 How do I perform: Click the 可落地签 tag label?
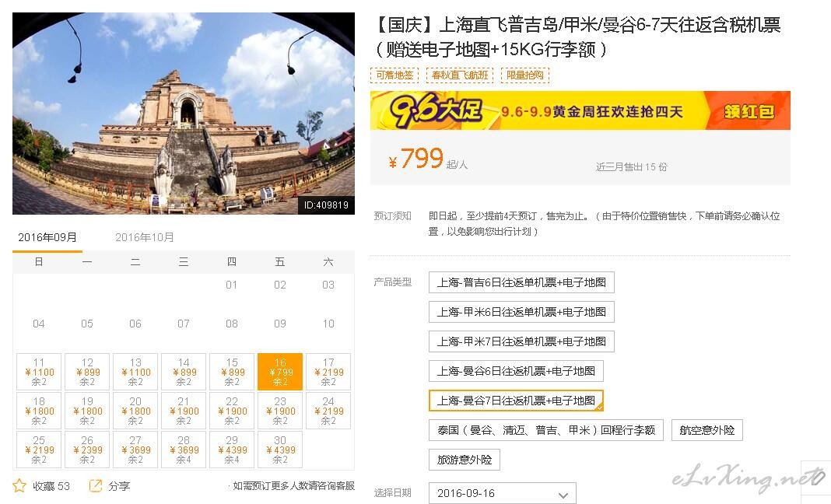coord(394,75)
